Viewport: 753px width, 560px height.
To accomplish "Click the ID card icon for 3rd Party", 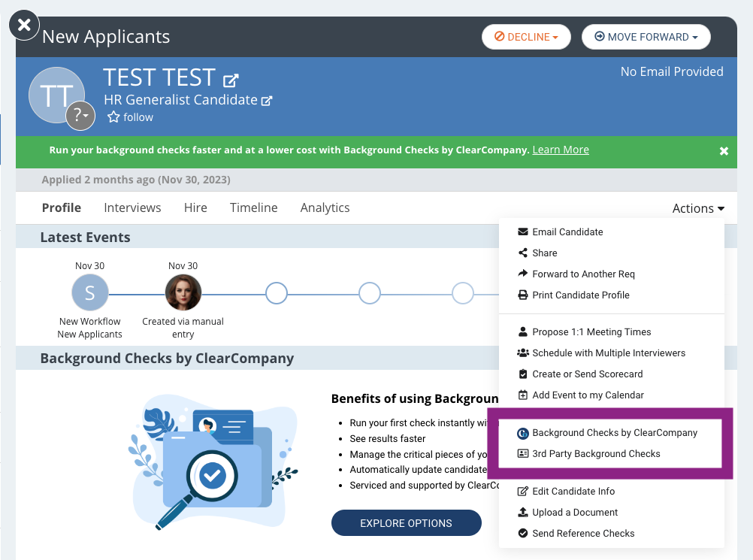I will [x=523, y=453].
